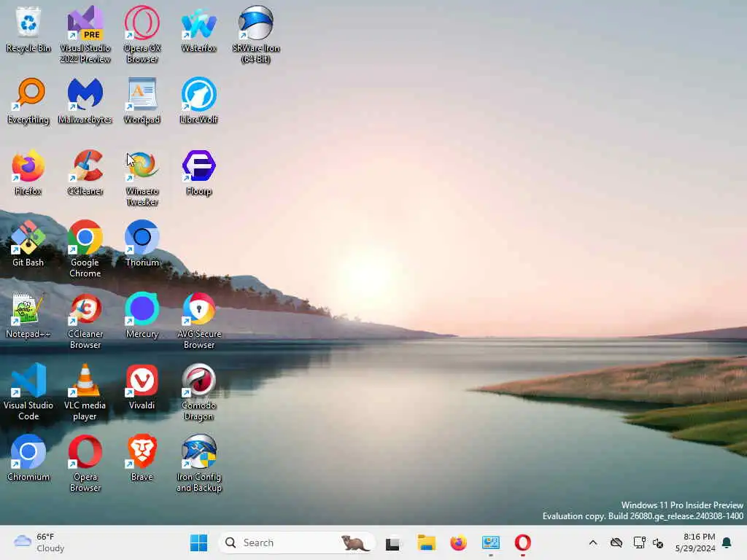Click the taskbar Search box
Screen dimensions: 747x560
(x=296, y=542)
